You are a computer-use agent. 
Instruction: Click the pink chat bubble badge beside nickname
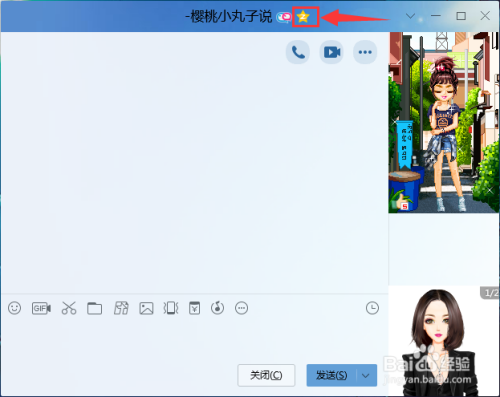point(284,17)
